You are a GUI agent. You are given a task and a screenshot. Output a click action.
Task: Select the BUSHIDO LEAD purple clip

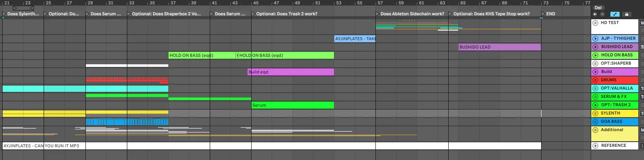pos(500,47)
